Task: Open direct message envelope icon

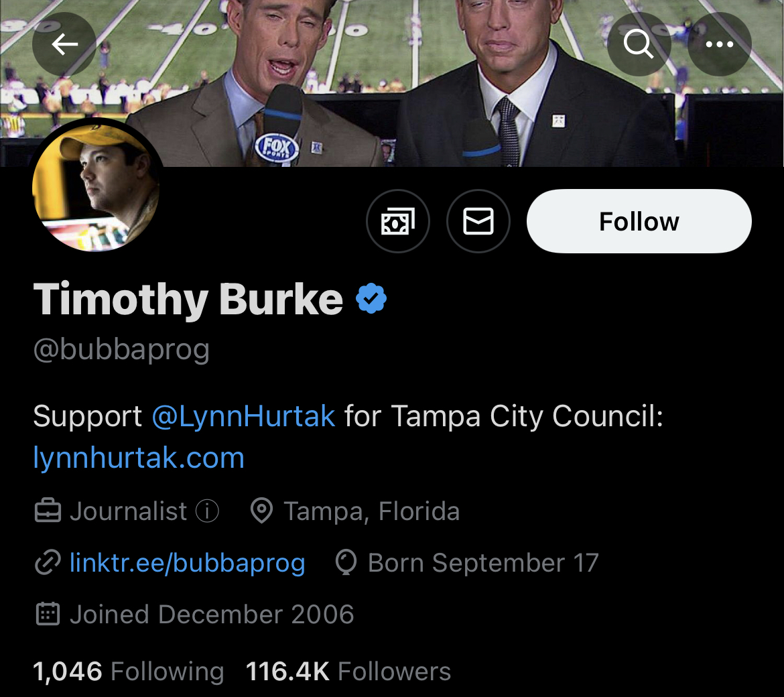Action: (478, 221)
